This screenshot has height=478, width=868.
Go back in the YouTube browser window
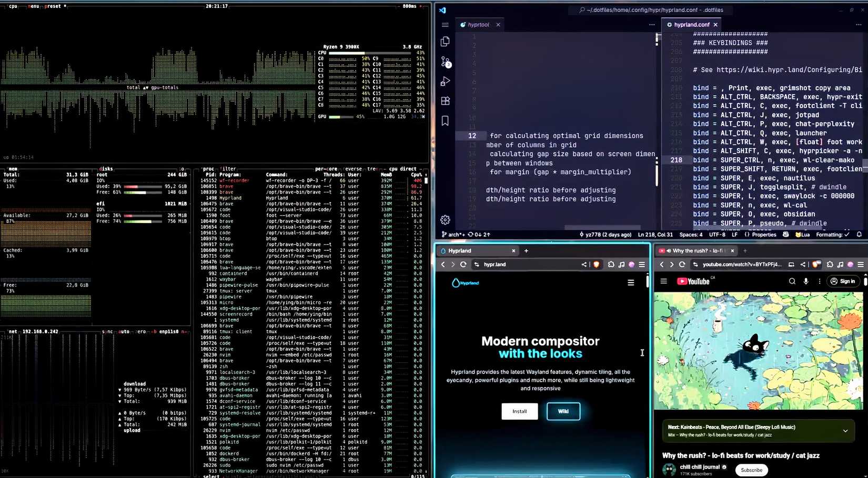pyautogui.click(x=662, y=265)
